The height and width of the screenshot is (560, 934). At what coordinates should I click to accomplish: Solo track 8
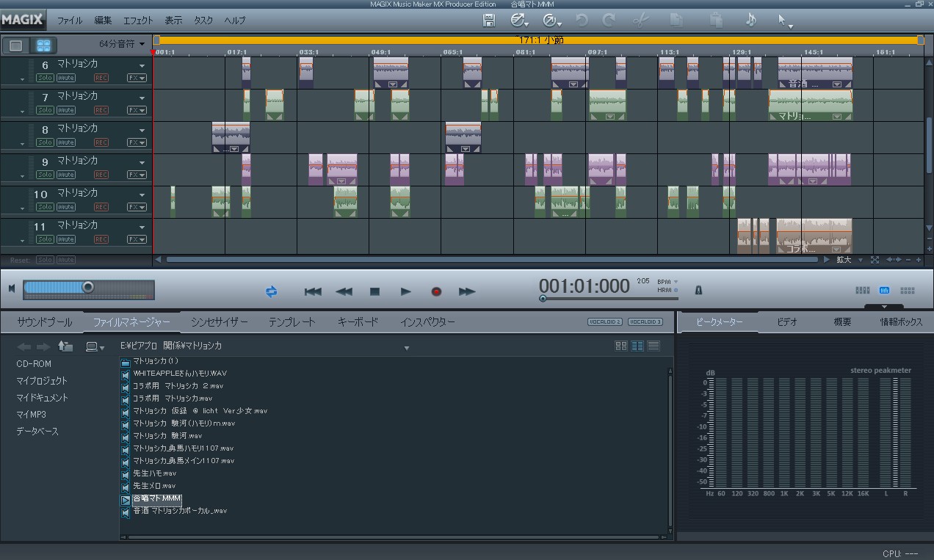(45, 142)
